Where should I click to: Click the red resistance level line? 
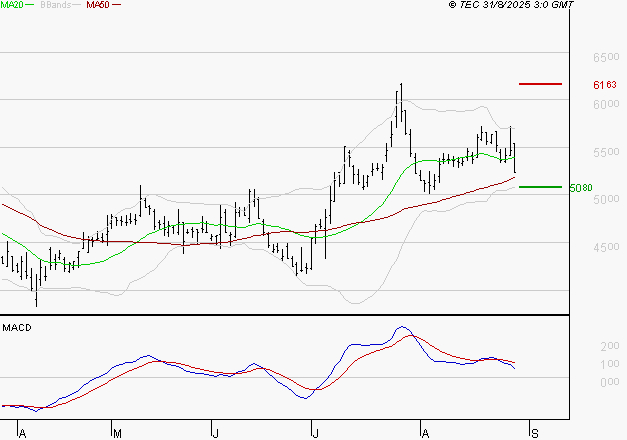(x=540, y=84)
